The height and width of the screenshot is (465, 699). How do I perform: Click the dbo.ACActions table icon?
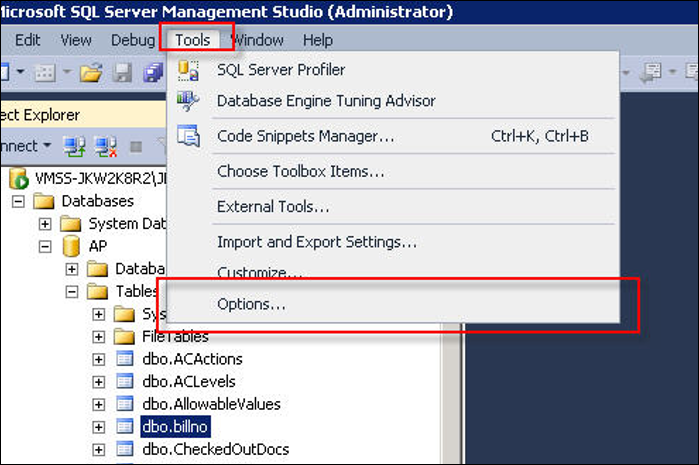pyautogui.click(x=125, y=358)
